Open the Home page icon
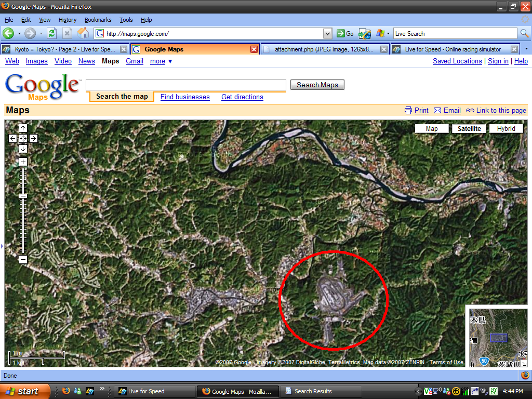 (83, 33)
